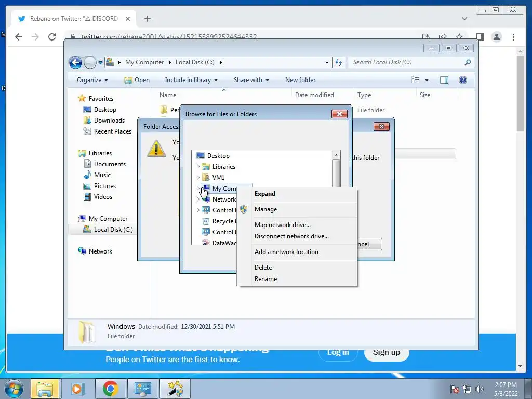The height and width of the screenshot is (399, 532).
Task: Expand the Network node in browse dialog
Action: point(198,199)
